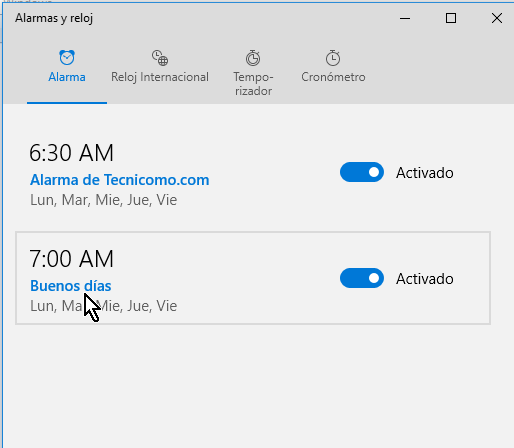Click the 7:00 AM time text
The width and height of the screenshot is (514, 448).
coord(71,259)
